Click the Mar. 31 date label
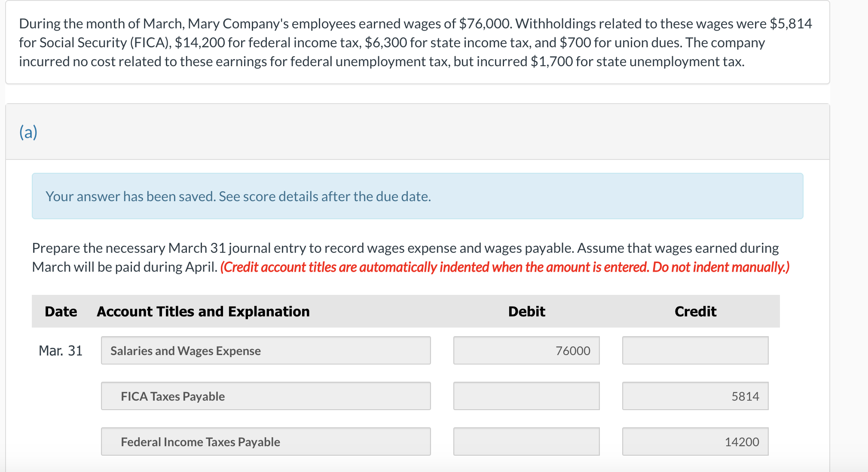The image size is (868, 472). (x=60, y=350)
